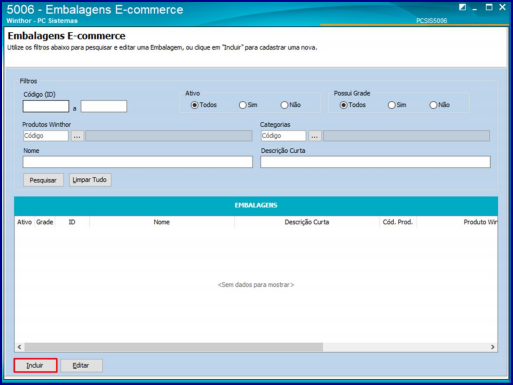Click the Pesquisar button

[x=43, y=180]
